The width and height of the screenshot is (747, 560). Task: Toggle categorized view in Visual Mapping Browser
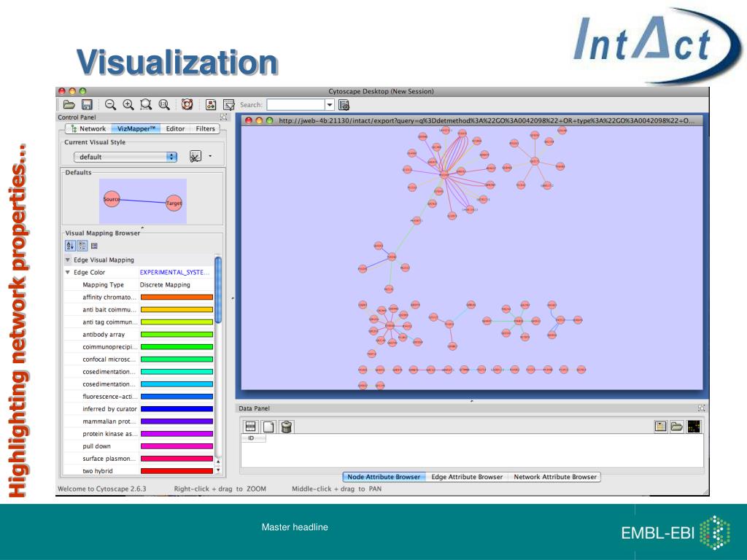[x=82, y=246]
